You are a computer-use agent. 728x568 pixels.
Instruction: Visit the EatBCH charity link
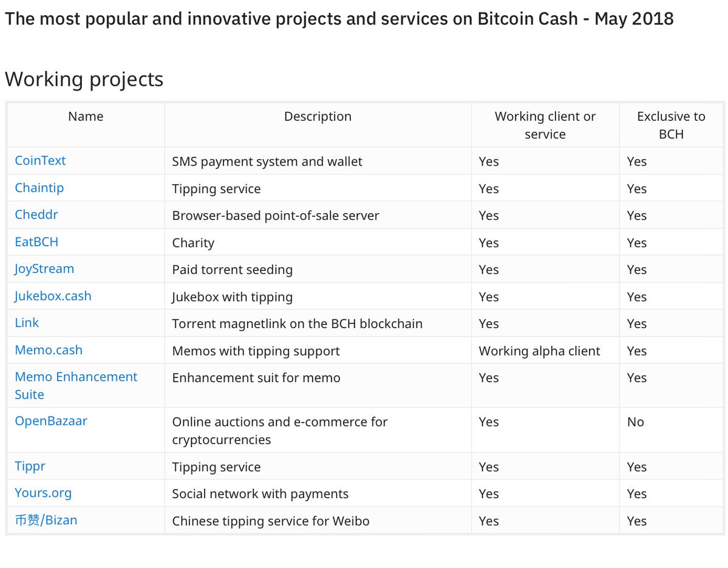point(36,242)
